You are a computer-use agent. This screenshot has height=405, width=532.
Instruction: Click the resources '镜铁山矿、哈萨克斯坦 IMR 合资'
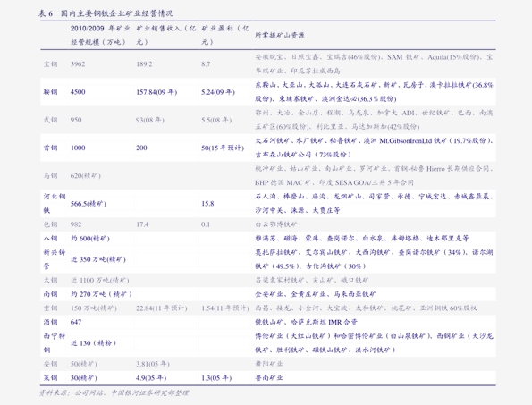point(307,322)
